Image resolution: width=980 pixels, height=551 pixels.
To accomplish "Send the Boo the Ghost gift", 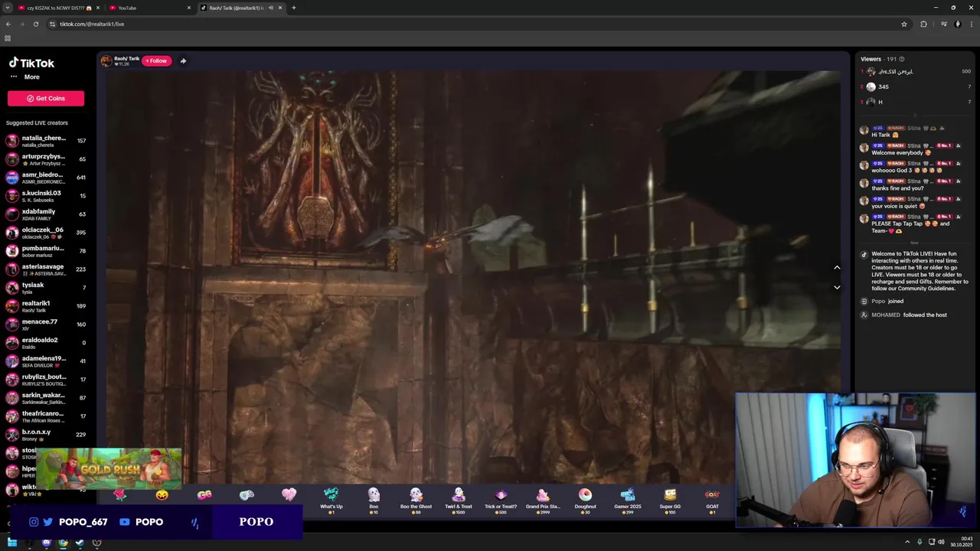I will pyautogui.click(x=416, y=500).
